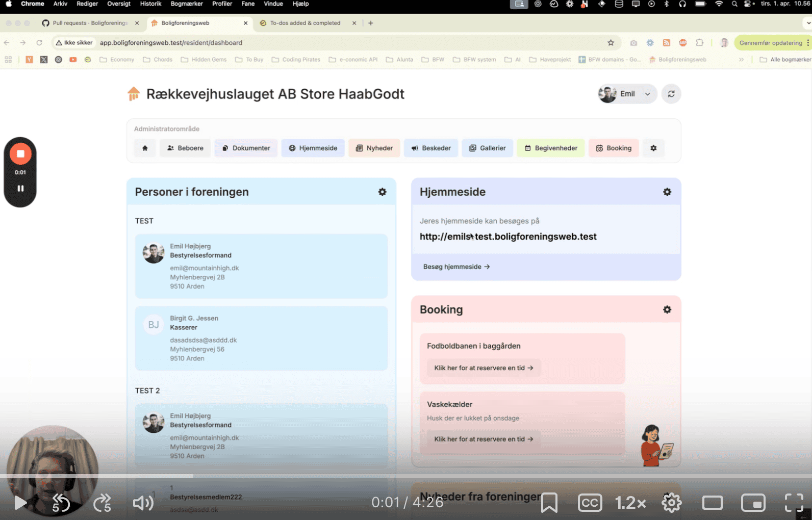Expand hidden bookmarks overflow chevron

coord(741,60)
